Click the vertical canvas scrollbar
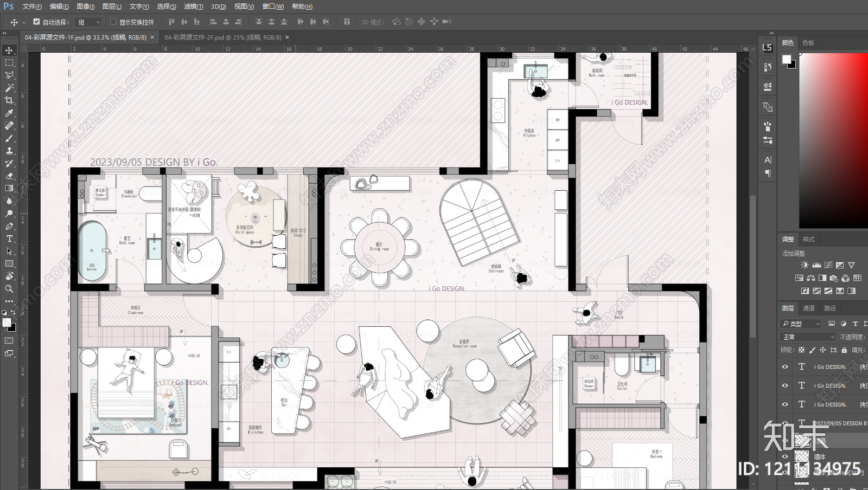Image resolution: width=868 pixels, height=490 pixels. pos(752,266)
